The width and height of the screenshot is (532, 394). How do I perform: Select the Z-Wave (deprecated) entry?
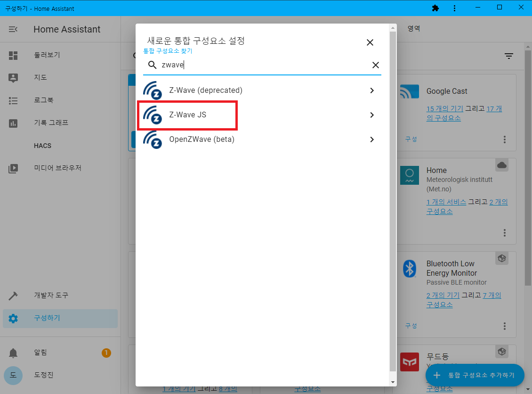pyautogui.click(x=262, y=90)
